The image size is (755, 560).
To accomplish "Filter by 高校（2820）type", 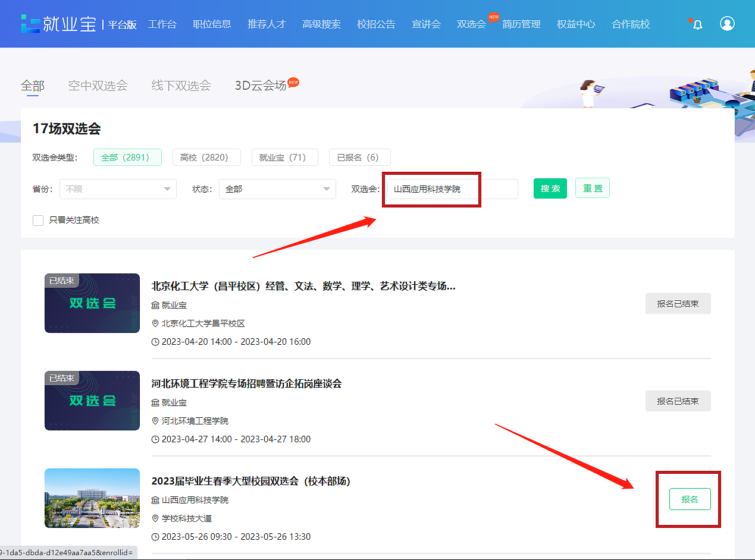I will point(206,158).
